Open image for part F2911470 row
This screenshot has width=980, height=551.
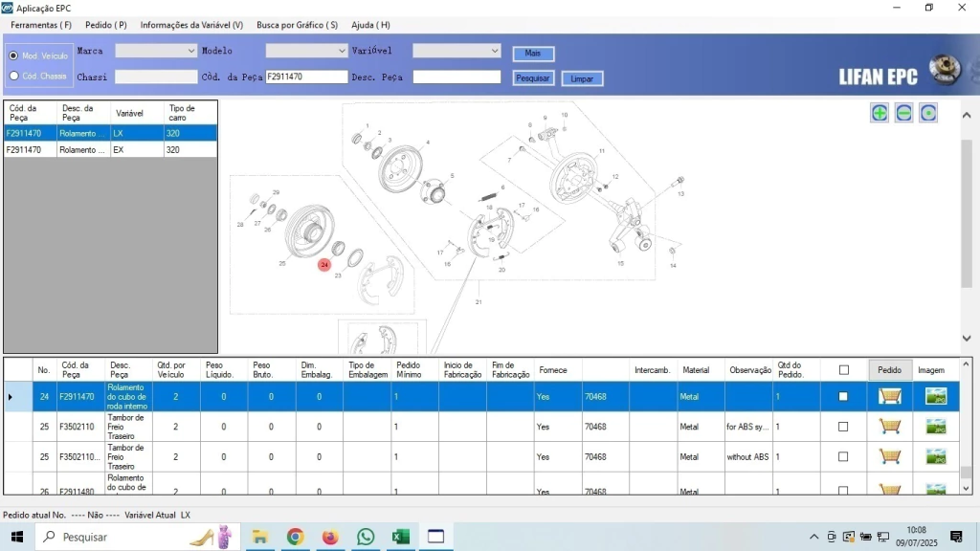coord(935,397)
